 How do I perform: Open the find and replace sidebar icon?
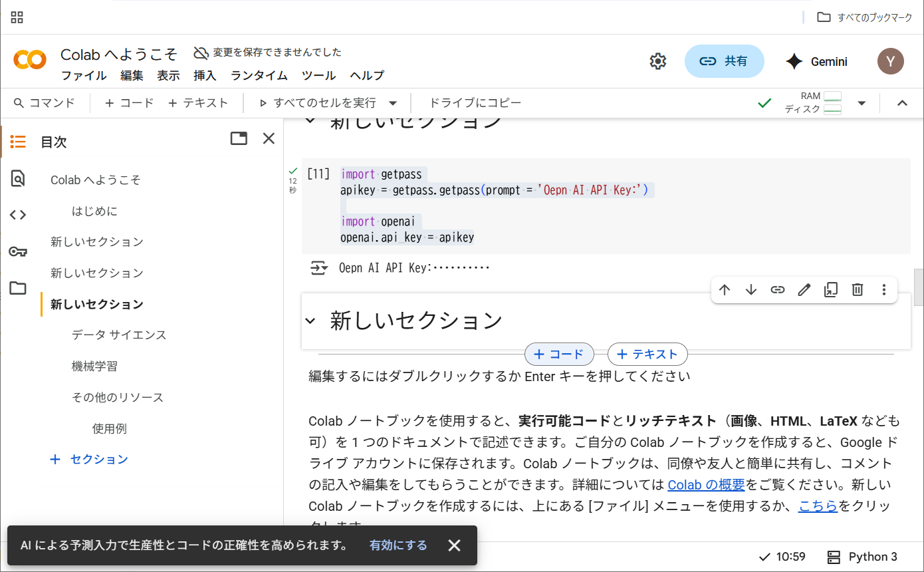click(18, 178)
